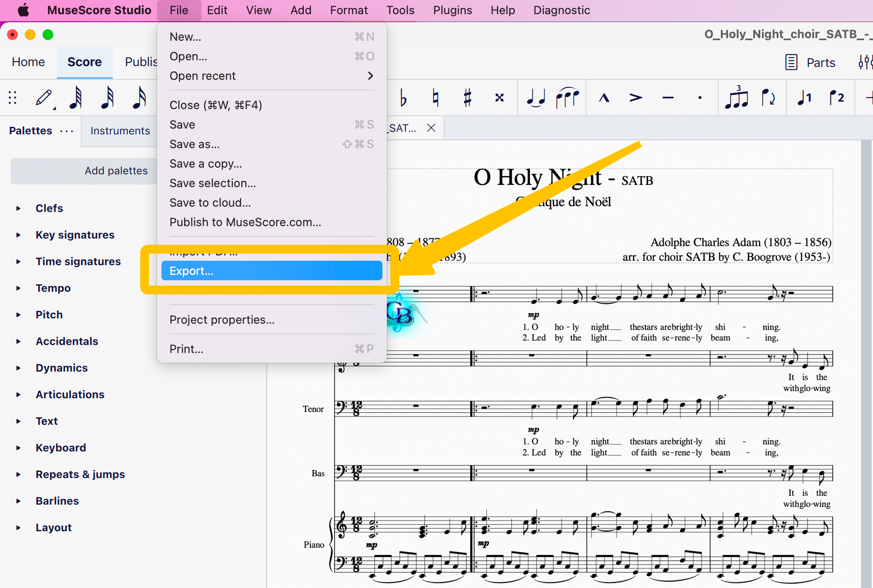Expand the Key signatures palette
The width and height of the screenshot is (873, 588).
coord(75,235)
